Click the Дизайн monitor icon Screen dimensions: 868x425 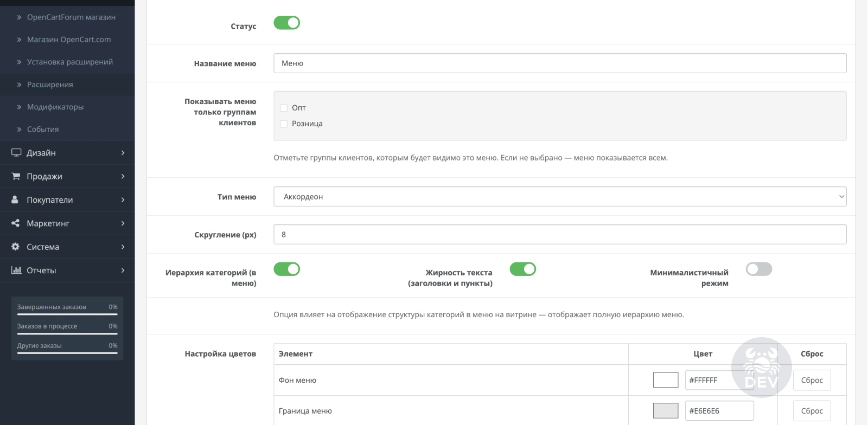coord(16,153)
